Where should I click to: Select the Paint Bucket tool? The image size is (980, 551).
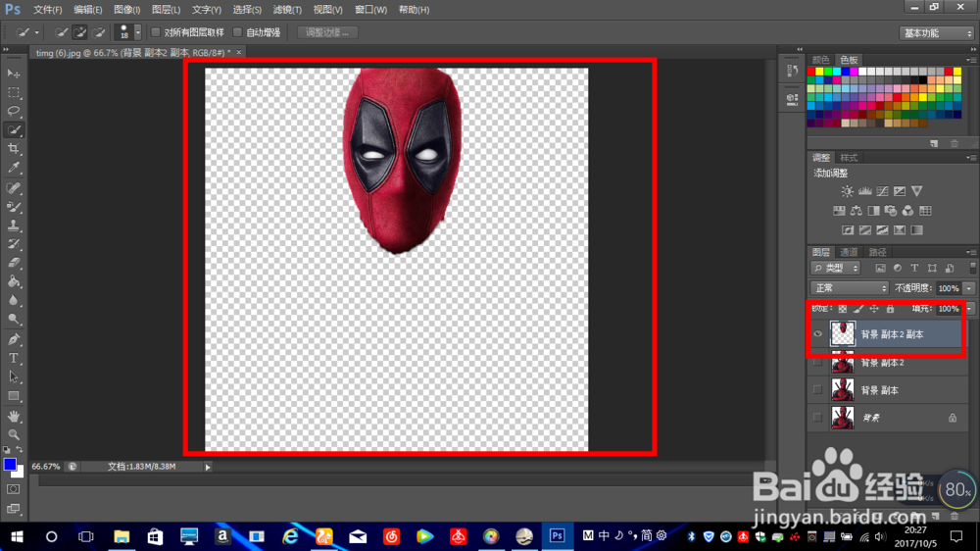click(14, 281)
